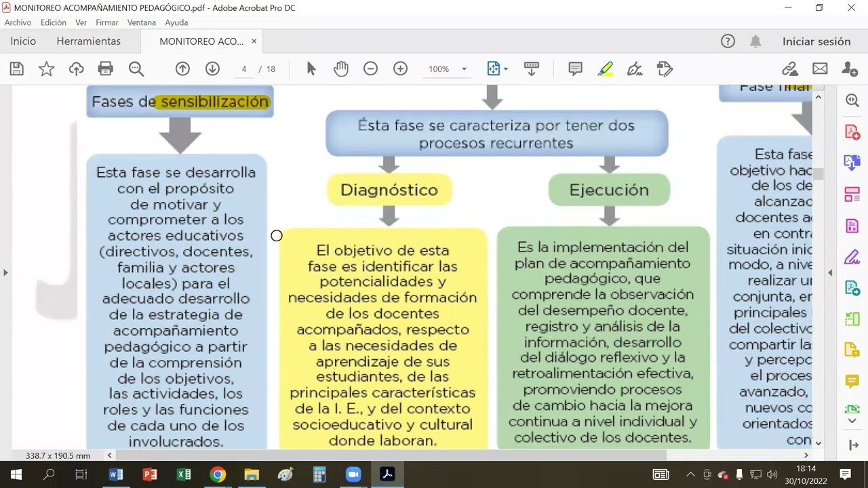This screenshot has width=868, height=488.
Task: Click the highlighted word sensibilización
Action: coord(214,102)
